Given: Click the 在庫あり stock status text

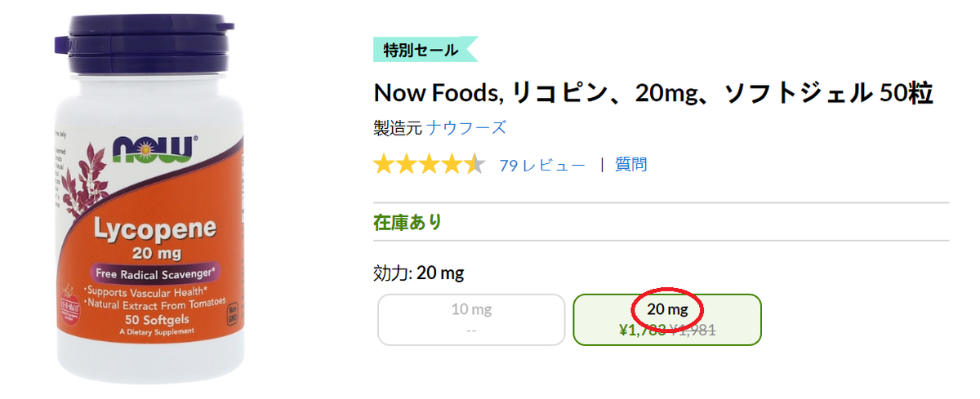Looking at the screenshot, I should click(408, 221).
